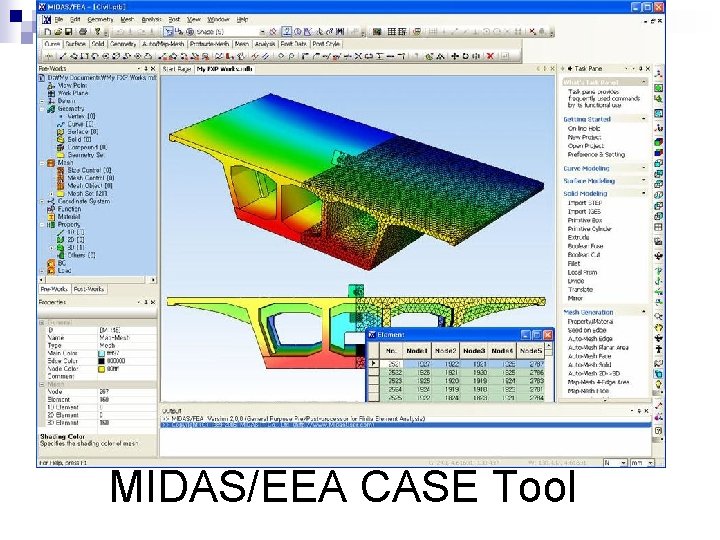Expand the 3D property tree node
Viewport: 720px width, 540px height.
point(51,248)
